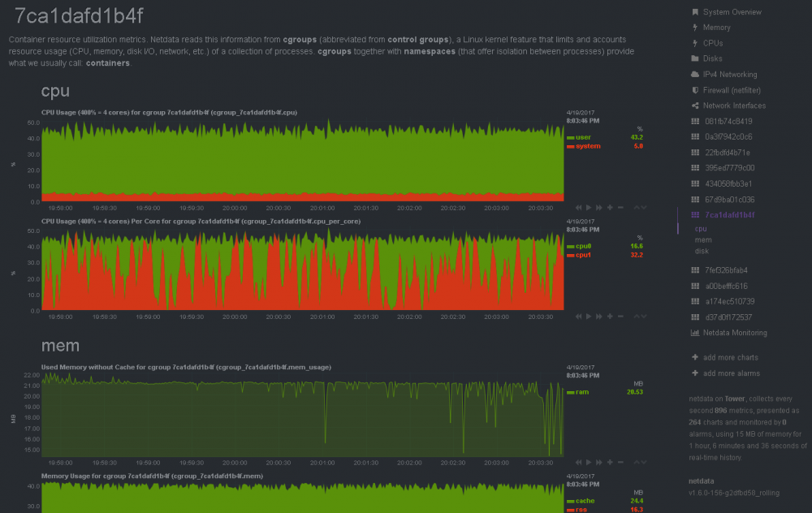Viewport: 812px width, 513px height.
Task: Click the 32.2 value beside cpu1
Action: 637,255
